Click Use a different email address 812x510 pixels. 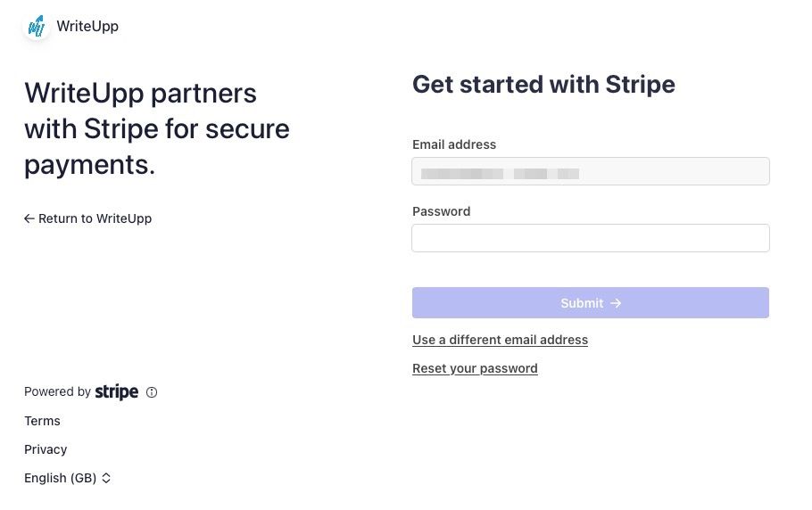[x=500, y=340]
